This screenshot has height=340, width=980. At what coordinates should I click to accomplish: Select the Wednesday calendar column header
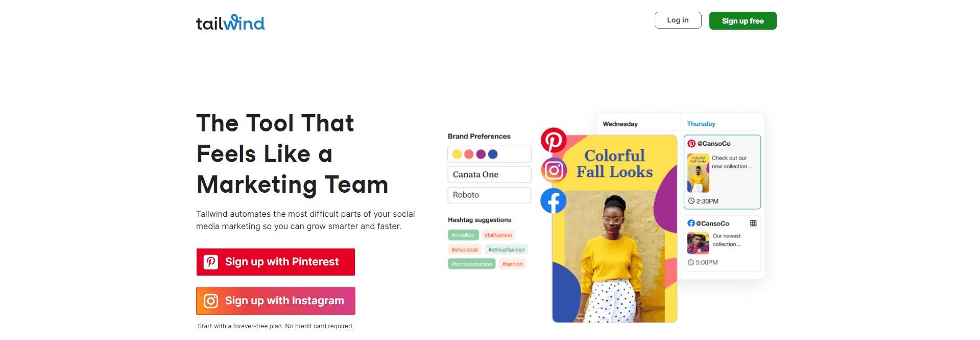(x=620, y=124)
